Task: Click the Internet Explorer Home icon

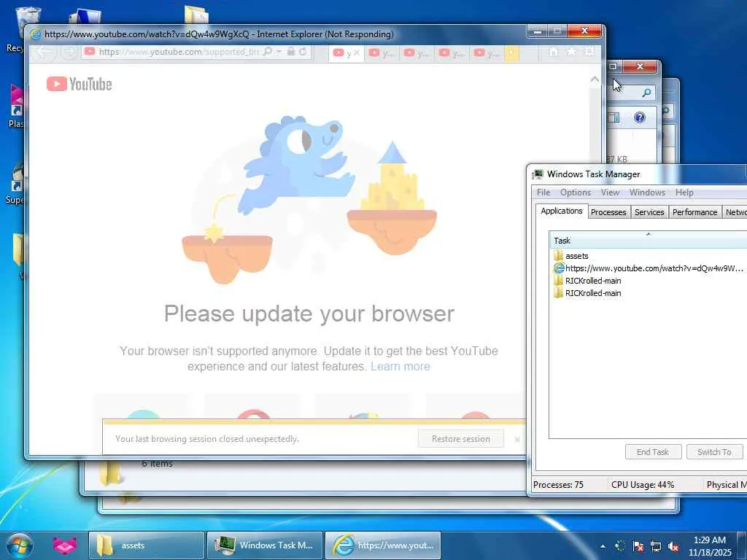Action: [554, 52]
